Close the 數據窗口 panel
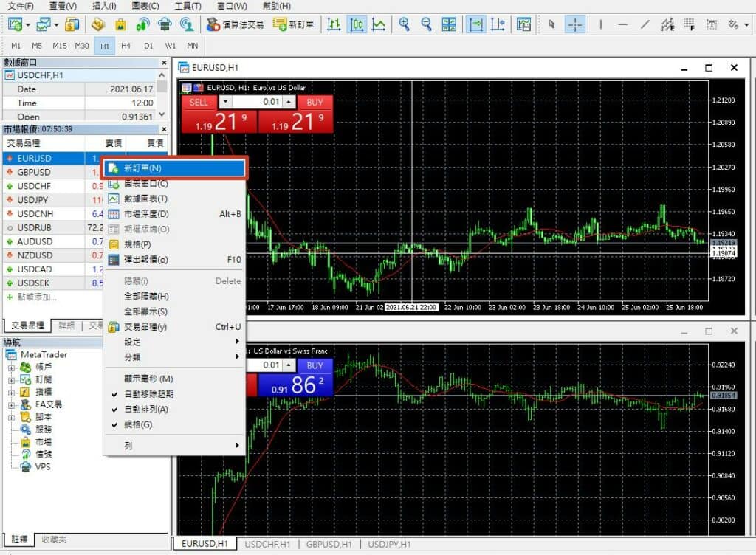 pyautogui.click(x=164, y=63)
